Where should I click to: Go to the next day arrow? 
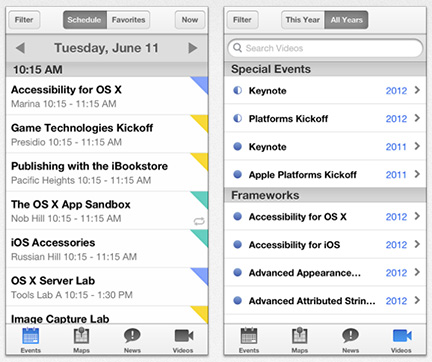point(193,48)
